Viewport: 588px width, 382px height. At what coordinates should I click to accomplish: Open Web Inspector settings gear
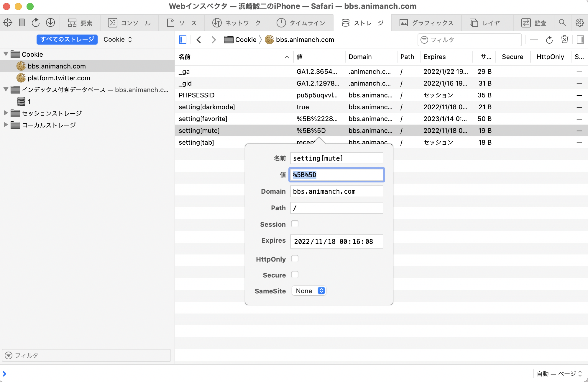[x=579, y=23]
